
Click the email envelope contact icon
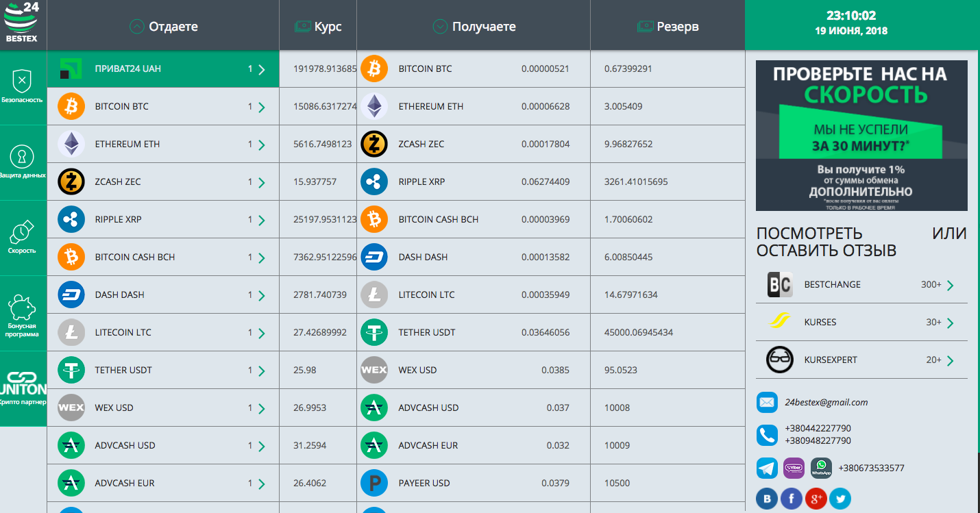coord(767,402)
